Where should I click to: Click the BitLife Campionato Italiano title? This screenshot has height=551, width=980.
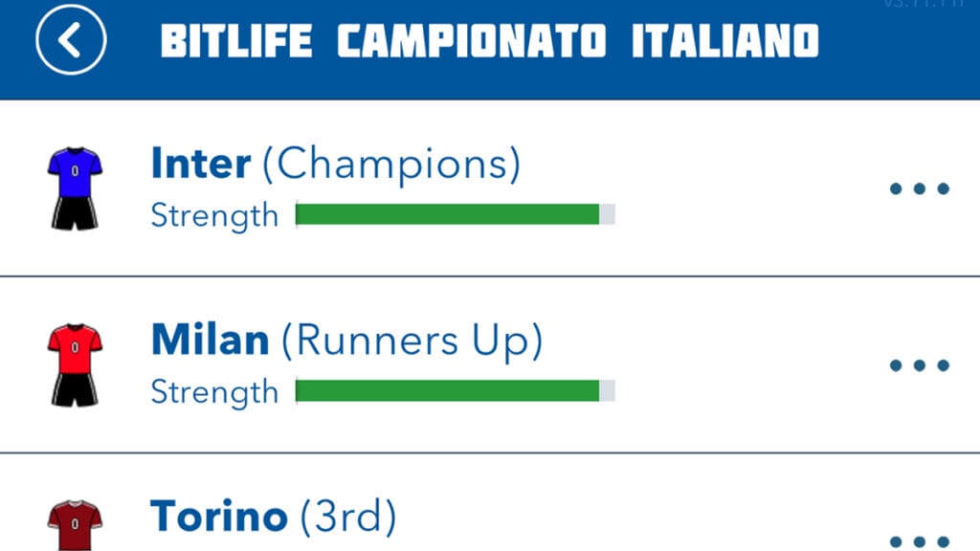[x=489, y=41]
